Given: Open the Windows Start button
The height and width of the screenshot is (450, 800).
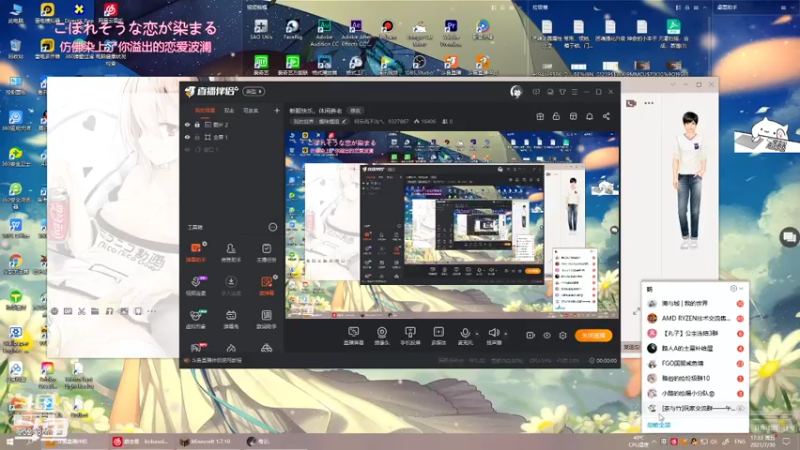Looking at the screenshot, I should 10,441.
